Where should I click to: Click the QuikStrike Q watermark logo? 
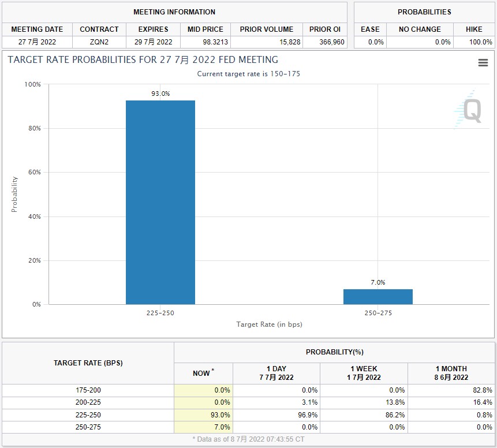click(x=469, y=109)
